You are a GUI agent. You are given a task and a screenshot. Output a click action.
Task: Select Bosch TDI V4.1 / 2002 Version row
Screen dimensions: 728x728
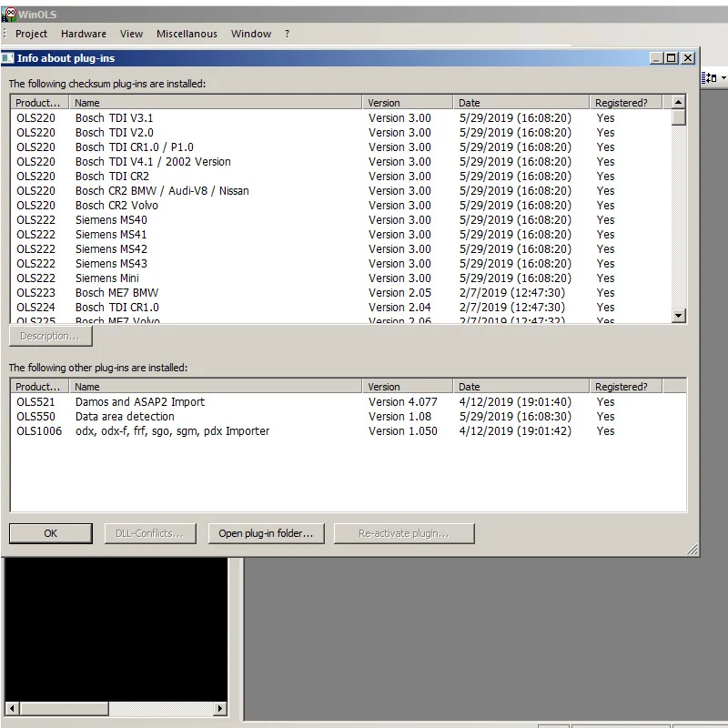[x=340, y=162]
